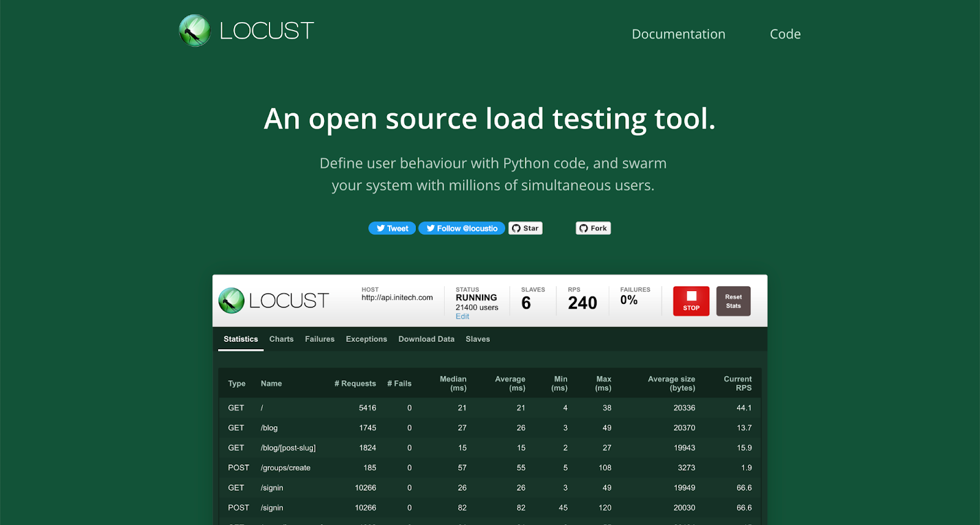
Task: Select the Statistics tab
Action: click(241, 339)
